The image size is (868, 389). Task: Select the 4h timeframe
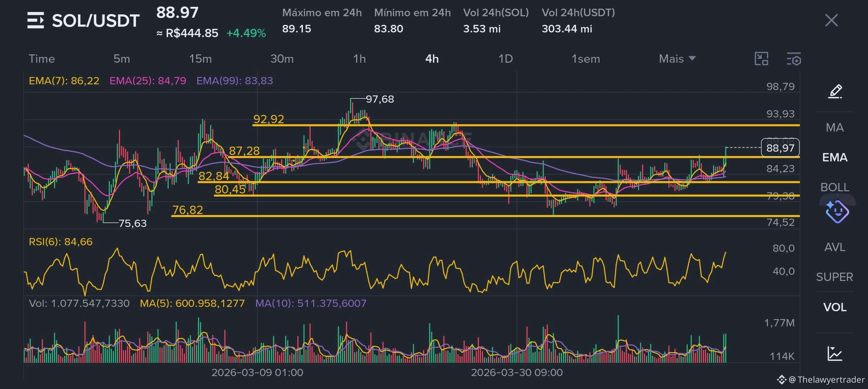(432, 59)
